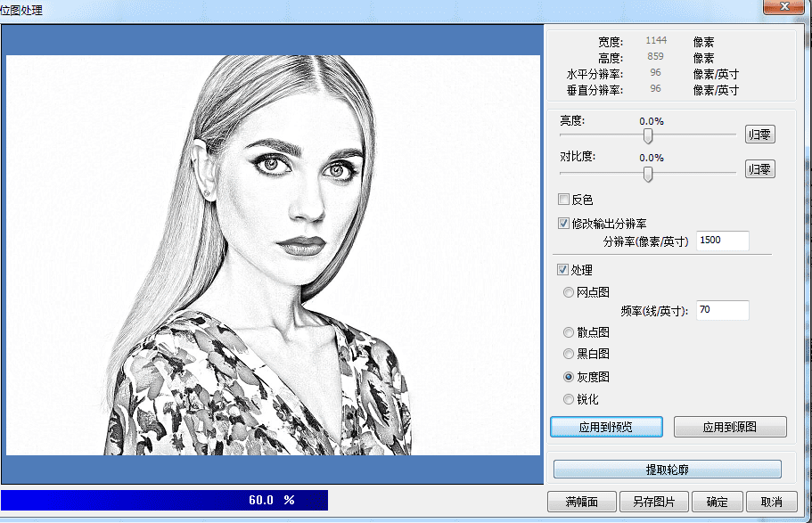Click the 应用到预览 button

click(x=606, y=427)
